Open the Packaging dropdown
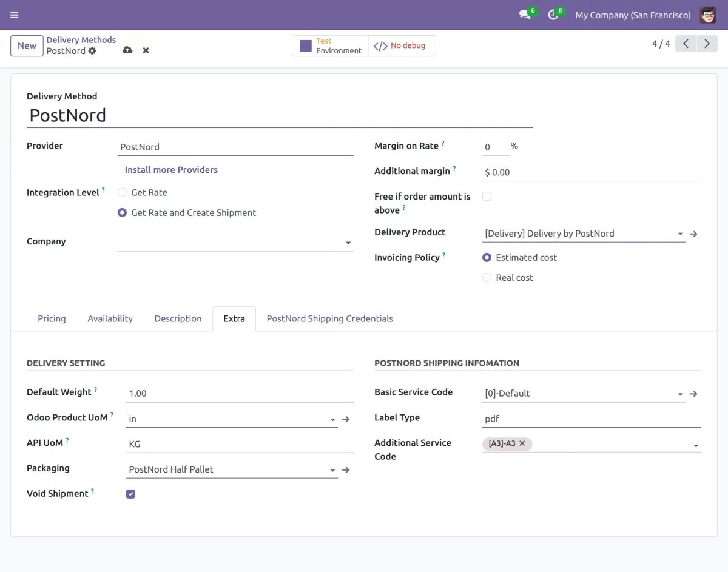The width and height of the screenshot is (728, 572). (x=232, y=469)
